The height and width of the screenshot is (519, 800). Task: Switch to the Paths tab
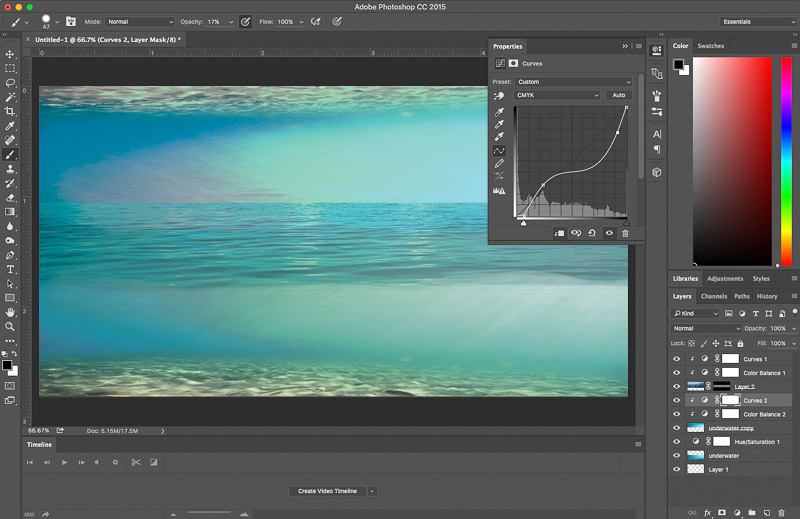(x=742, y=296)
